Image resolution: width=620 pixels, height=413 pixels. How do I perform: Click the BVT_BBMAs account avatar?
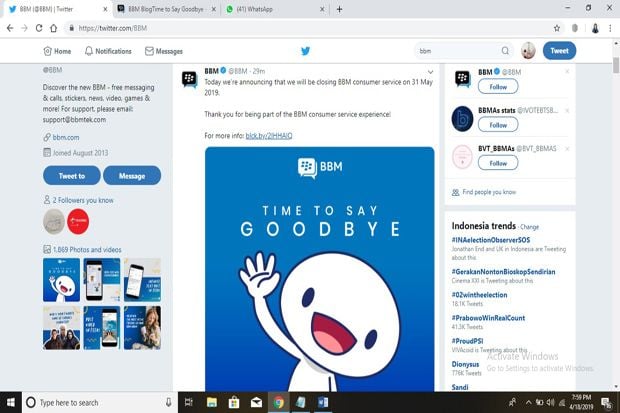462,157
